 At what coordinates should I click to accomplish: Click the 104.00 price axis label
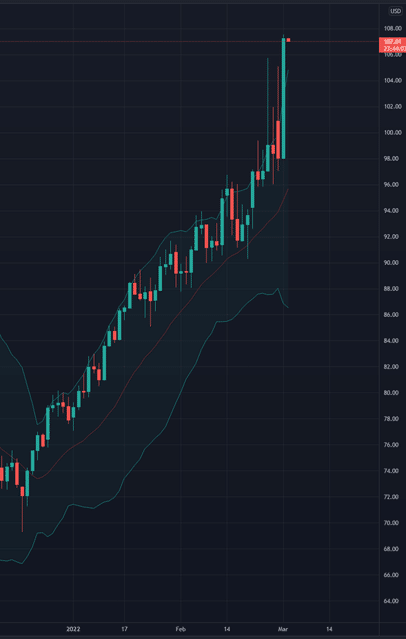pos(392,81)
